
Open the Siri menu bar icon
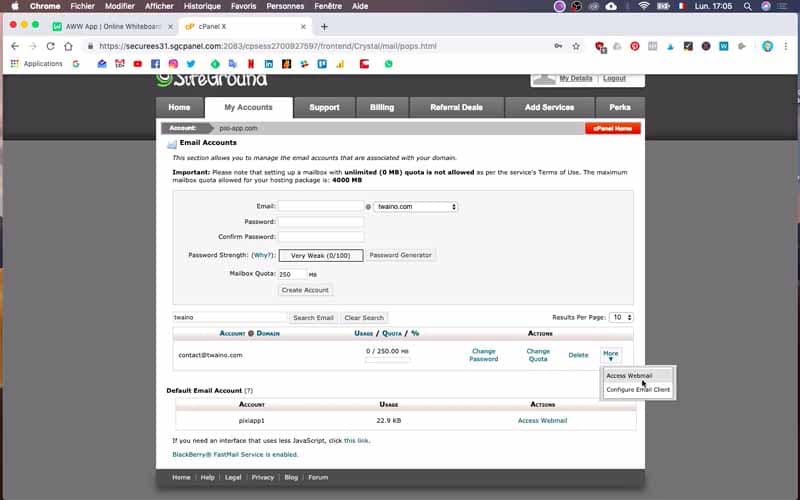[x=765, y=6]
